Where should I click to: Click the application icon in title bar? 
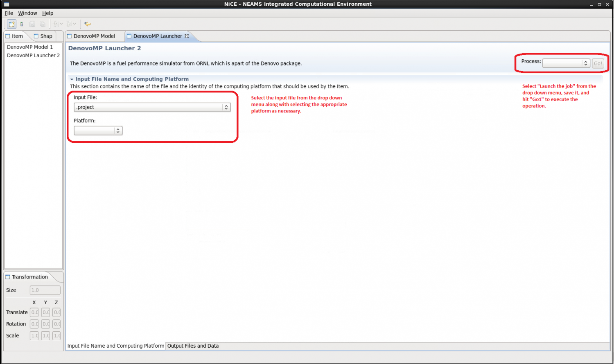(6, 4)
